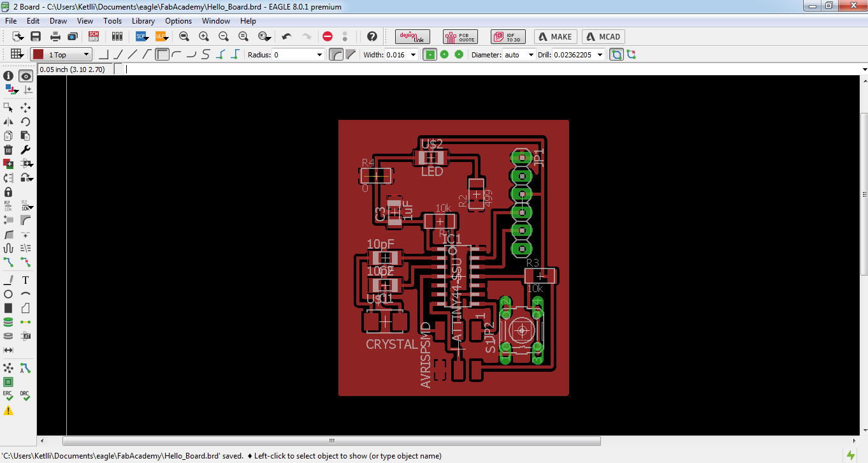Click the red layer color swatch
The width and height of the screenshot is (868, 463).
click(x=38, y=55)
